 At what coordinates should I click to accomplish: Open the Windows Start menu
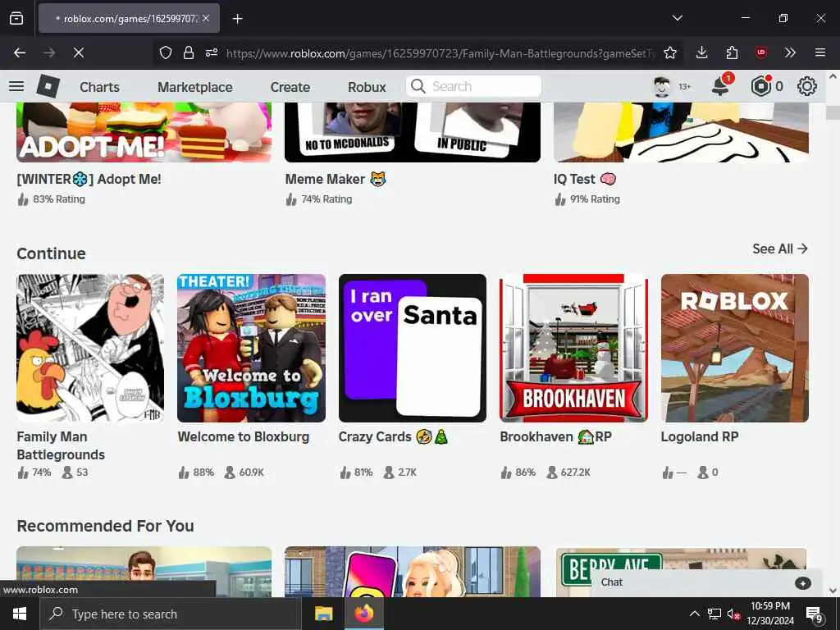coord(20,614)
